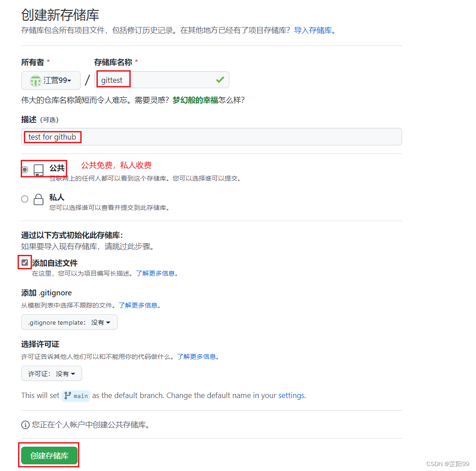Open the owner dropdown 江营99
This screenshot has height=471, width=476.
[x=51, y=80]
